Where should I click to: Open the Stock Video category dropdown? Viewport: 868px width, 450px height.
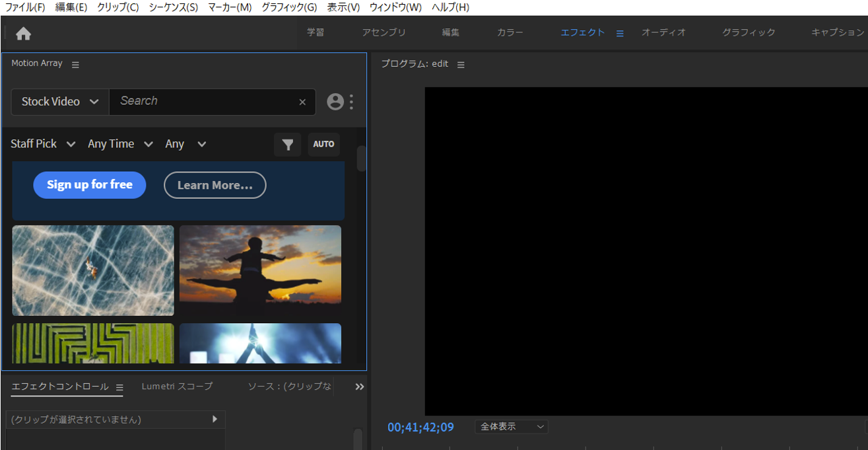59,101
